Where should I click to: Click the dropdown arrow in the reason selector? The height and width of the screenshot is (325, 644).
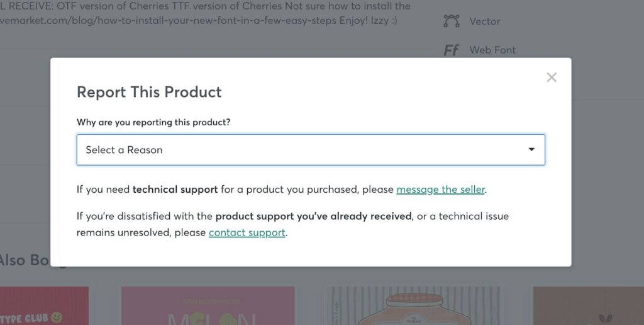(x=531, y=150)
